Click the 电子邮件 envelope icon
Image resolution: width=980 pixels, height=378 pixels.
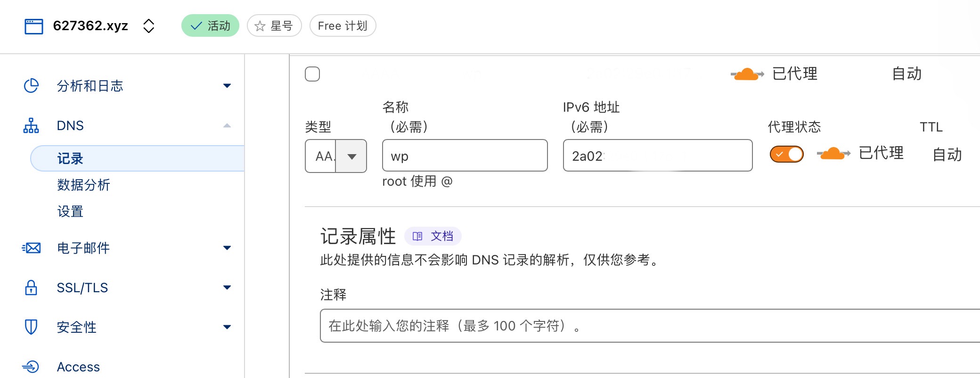tap(31, 248)
